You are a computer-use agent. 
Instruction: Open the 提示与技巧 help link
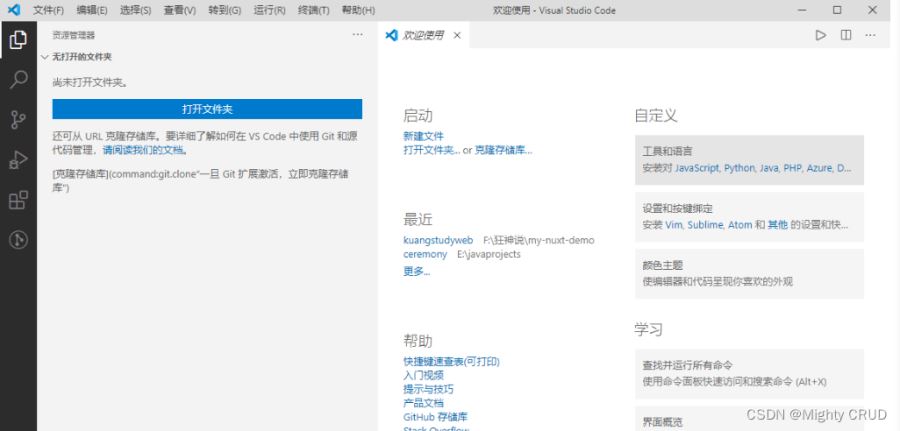pyautogui.click(x=428, y=389)
